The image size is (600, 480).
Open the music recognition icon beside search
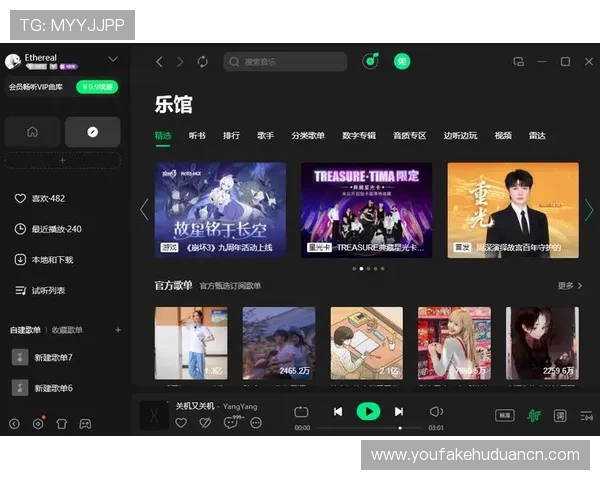pos(370,61)
